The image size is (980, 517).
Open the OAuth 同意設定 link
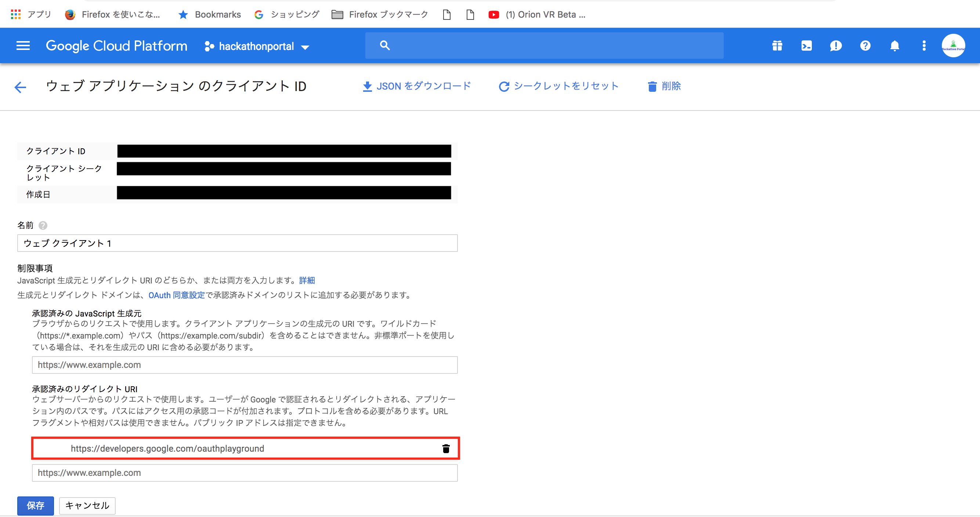point(177,295)
